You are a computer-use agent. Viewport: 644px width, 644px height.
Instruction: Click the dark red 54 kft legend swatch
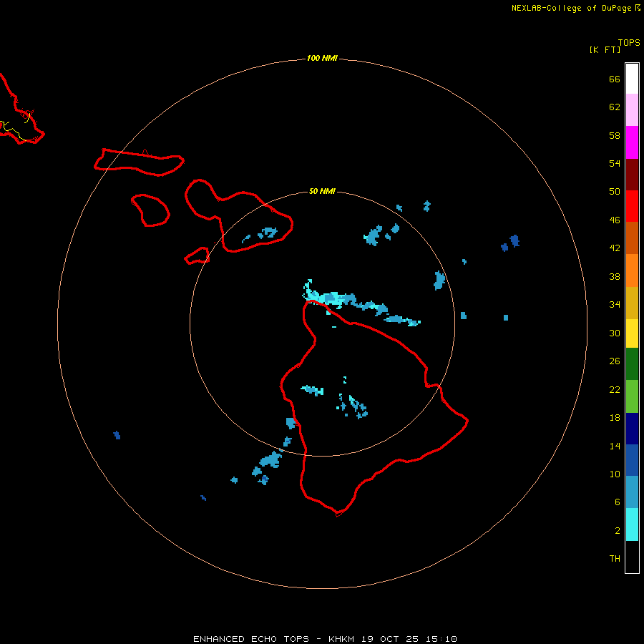[632, 175]
